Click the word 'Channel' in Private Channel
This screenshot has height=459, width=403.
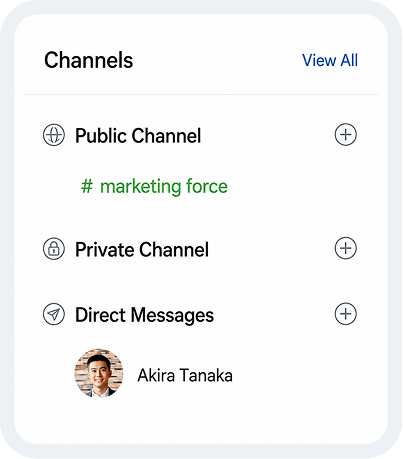174,250
